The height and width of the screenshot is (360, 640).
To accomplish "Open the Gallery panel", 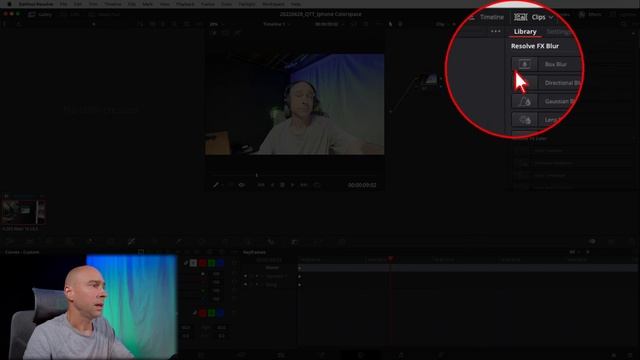I will coord(40,14).
